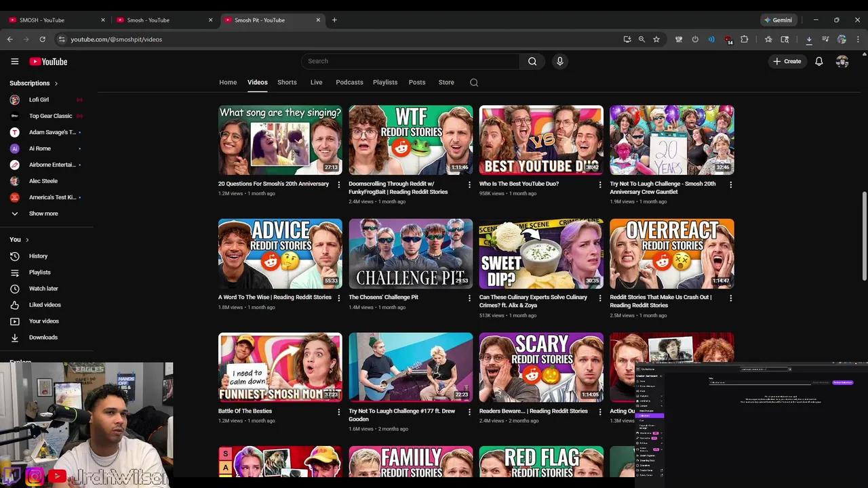This screenshot has width=868, height=488.
Task: Open the notifications bell
Action: [819, 61]
